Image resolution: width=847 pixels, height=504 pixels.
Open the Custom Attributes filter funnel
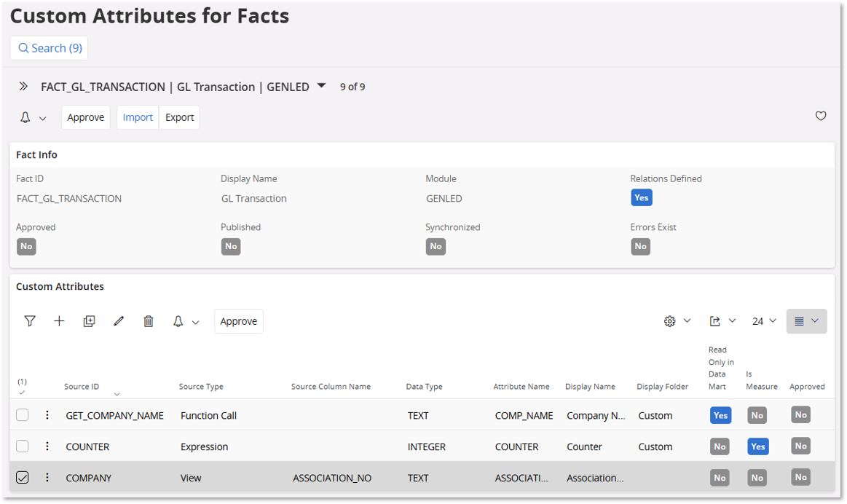click(30, 321)
